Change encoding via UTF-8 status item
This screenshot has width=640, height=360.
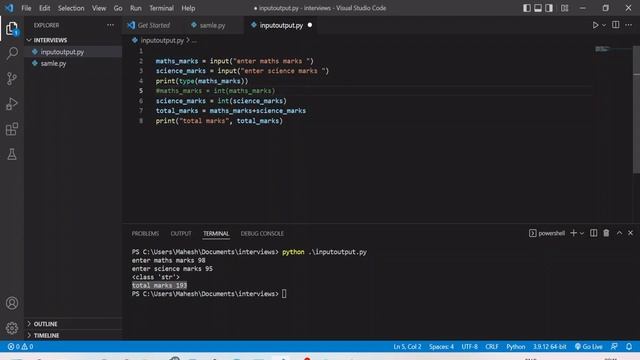pos(469,347)
